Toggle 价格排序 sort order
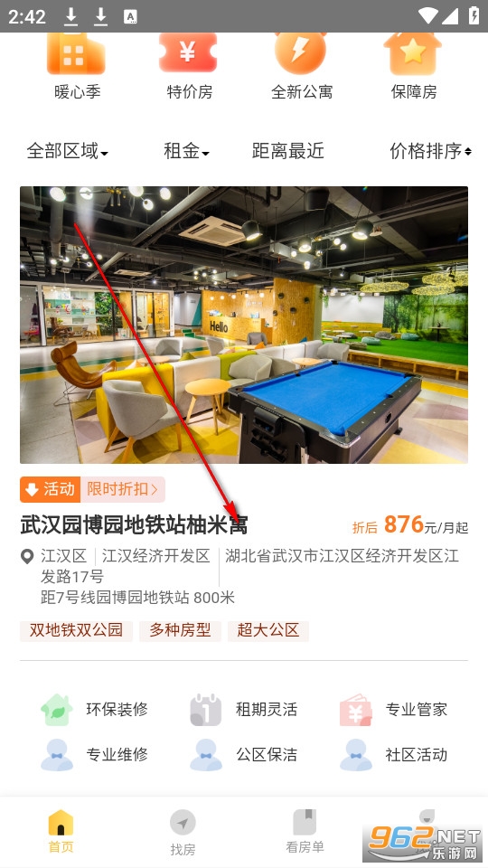The image size is (488, 868). pyautogui.click(x=430, y=151)
